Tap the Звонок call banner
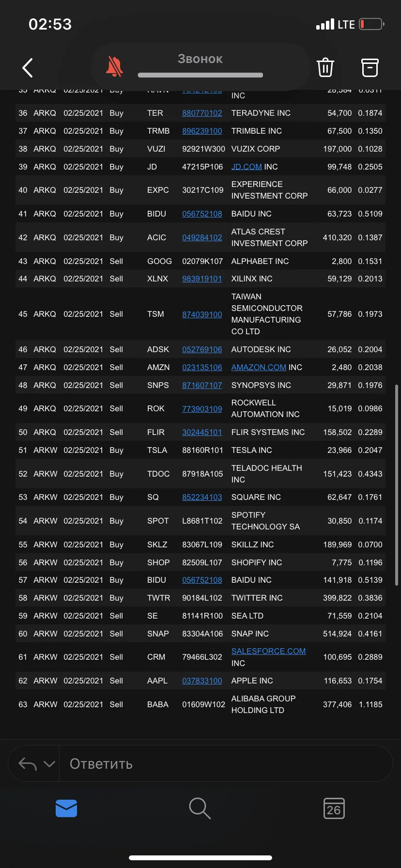401x868 pixels. pos(200,67)
